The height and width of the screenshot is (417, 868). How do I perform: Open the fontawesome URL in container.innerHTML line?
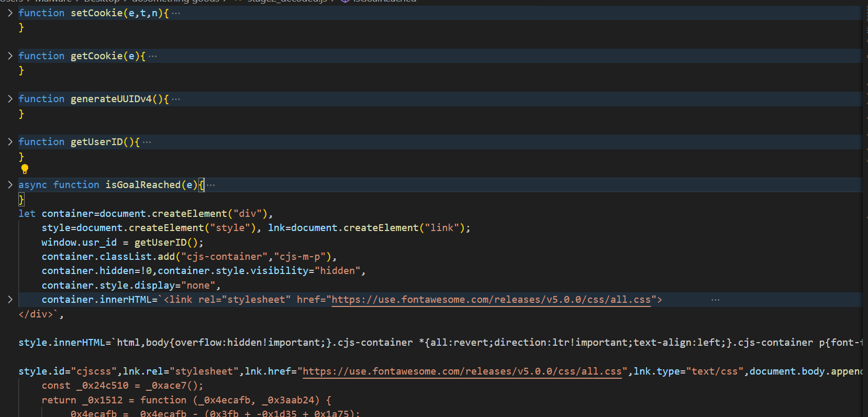point(491,300)
